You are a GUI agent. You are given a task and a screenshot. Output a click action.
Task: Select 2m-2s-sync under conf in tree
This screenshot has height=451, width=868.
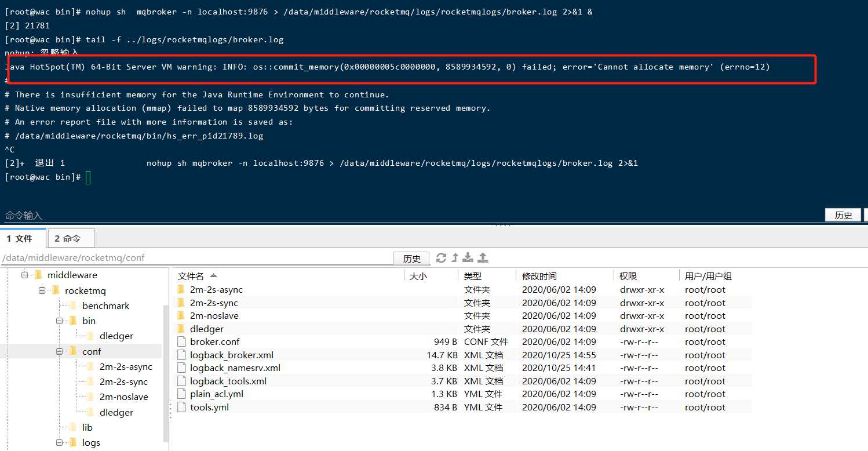123,381
